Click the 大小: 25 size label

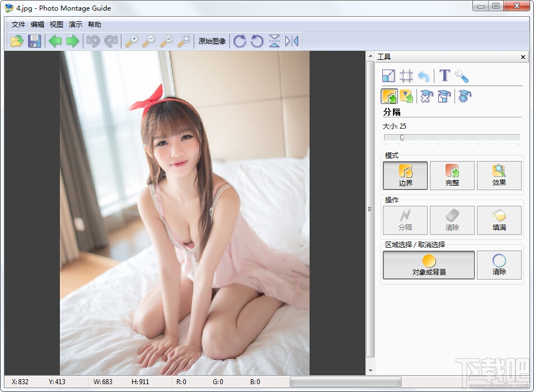395,126
